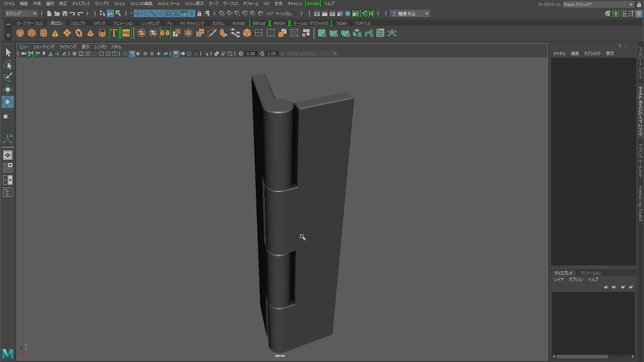Switch to the アニメーション layer tab

pyautogui.click(x=591, y=273)
